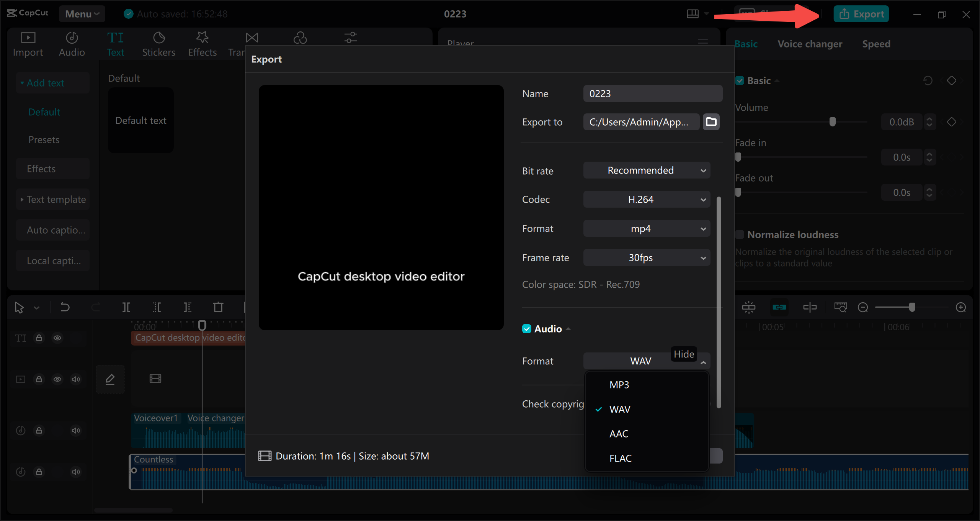This screenshot has width=980, height=521.
Task: Hide the text track with the eye toggle
Action: (58, 338)
